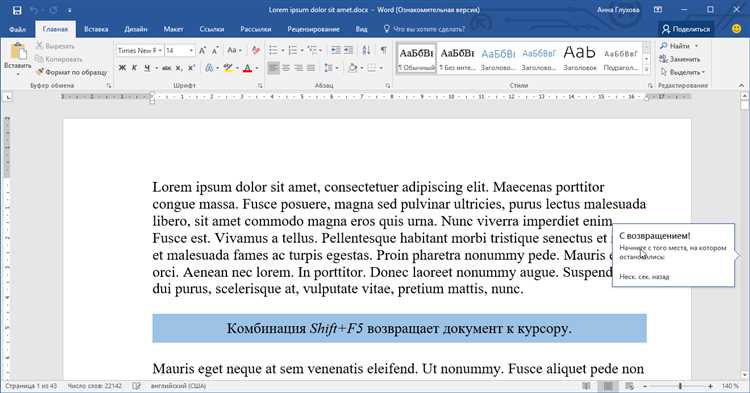
Task: Click the sort A-Z icon
Action: 366,50
